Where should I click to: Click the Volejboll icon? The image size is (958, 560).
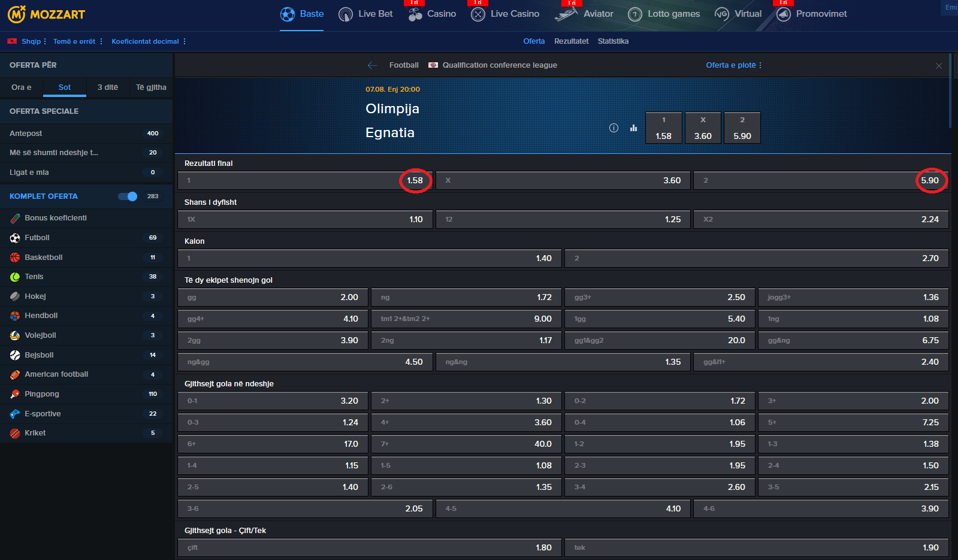coord(15,335)
